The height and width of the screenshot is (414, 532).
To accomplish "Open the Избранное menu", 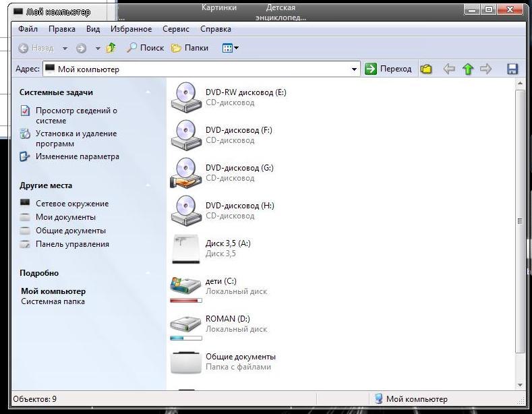I will click(131, 29).
